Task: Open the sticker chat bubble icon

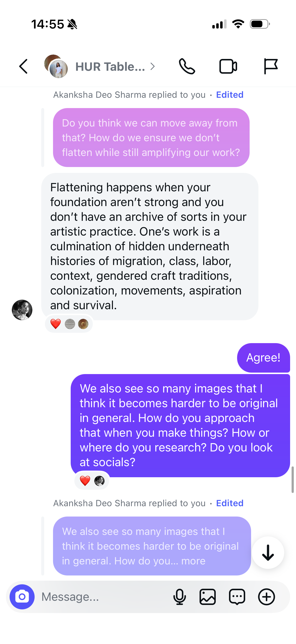Action: tap(237, 597)
